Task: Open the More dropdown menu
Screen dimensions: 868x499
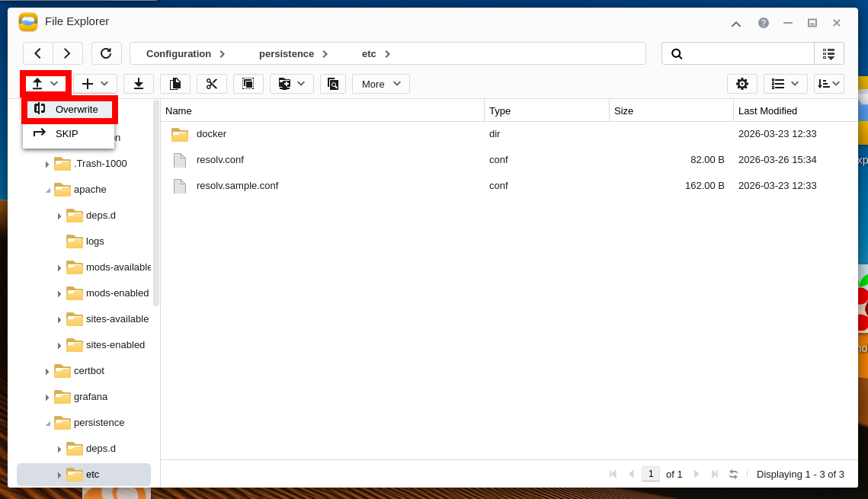Action: 380,84
